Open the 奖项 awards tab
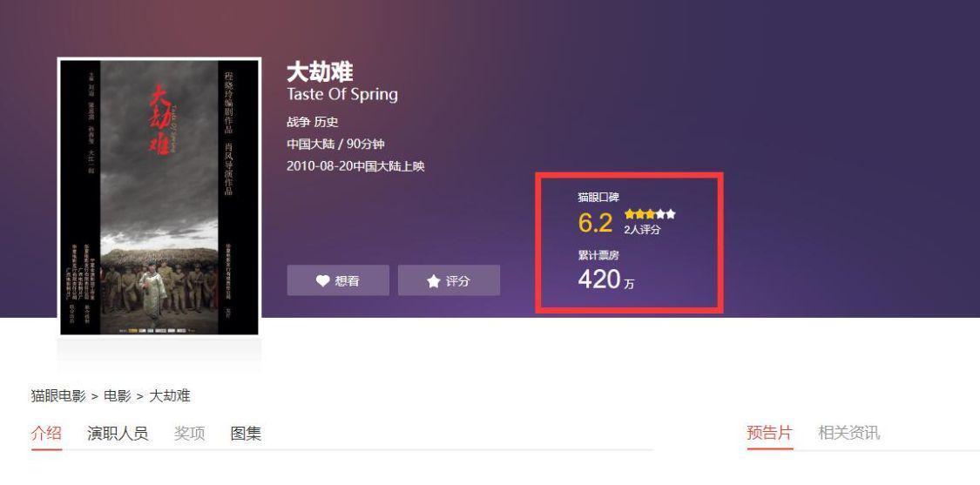Image resolution: width=980 pixels, height=485 pixels. 189,433
